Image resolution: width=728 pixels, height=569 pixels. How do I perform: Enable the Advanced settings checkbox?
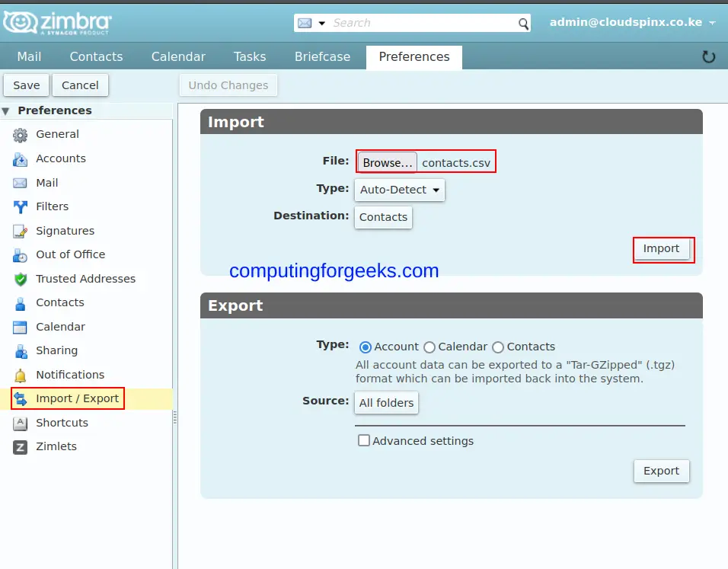pos(364,440)
